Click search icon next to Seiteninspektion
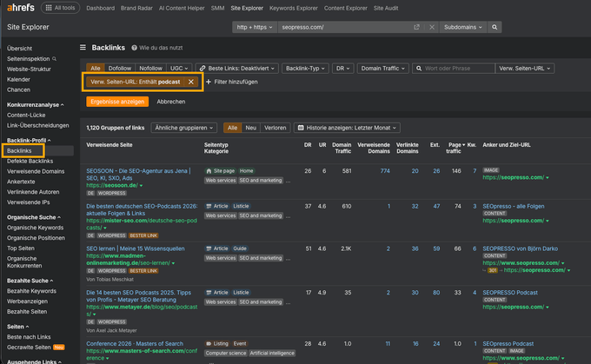The width and height of the screenshot is (591, 364). tap(54, 59)
